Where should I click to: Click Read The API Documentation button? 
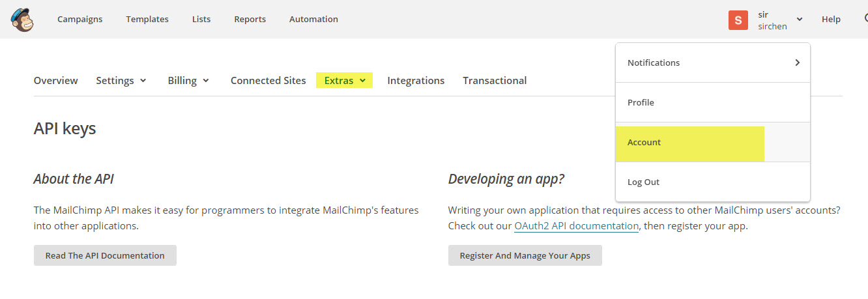point(105,255)
